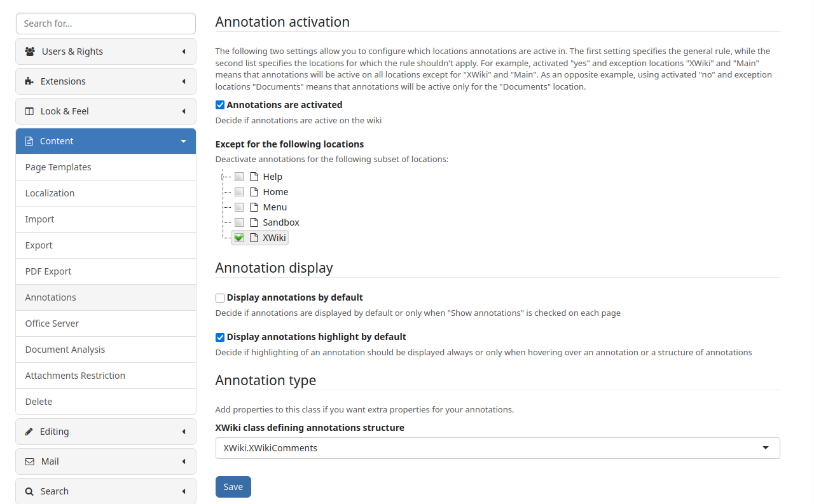Open the Page Templates menu item

click(59, 167)
